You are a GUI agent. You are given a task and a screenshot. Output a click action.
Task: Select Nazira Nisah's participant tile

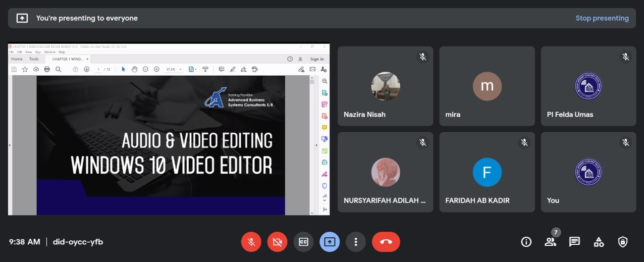tap(385, 86)
